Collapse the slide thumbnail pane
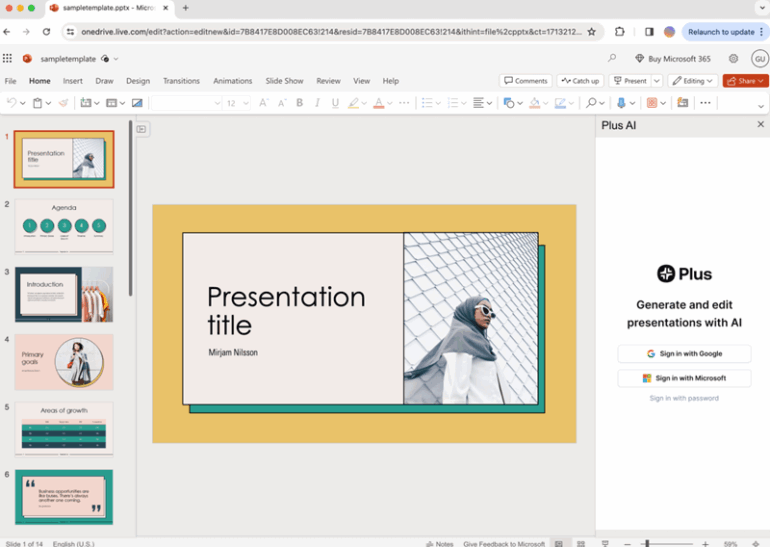Image resolution: width=770 pixels, height=547 pixels. 142,129
